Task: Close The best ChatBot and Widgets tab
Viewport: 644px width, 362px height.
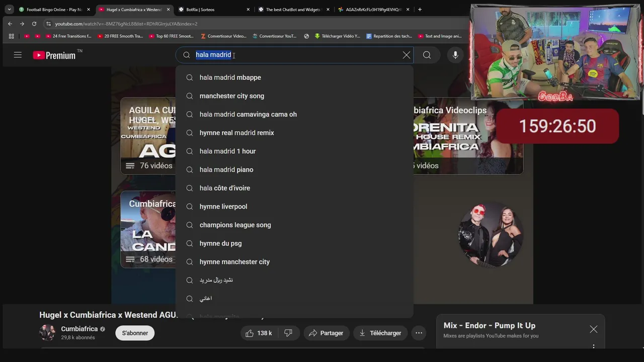Action: pyautogui.click(x=328, y=10)
